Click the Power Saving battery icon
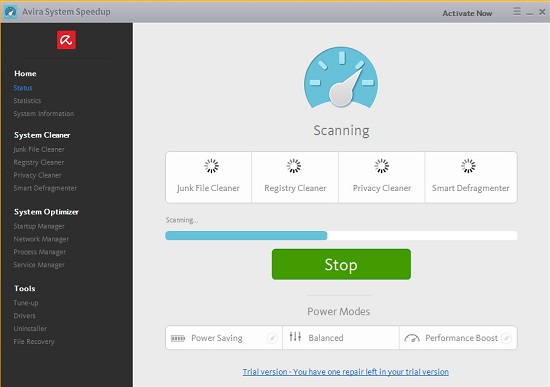Image resolution: width=550 pixels, height=387 pixels. (178, 338)
